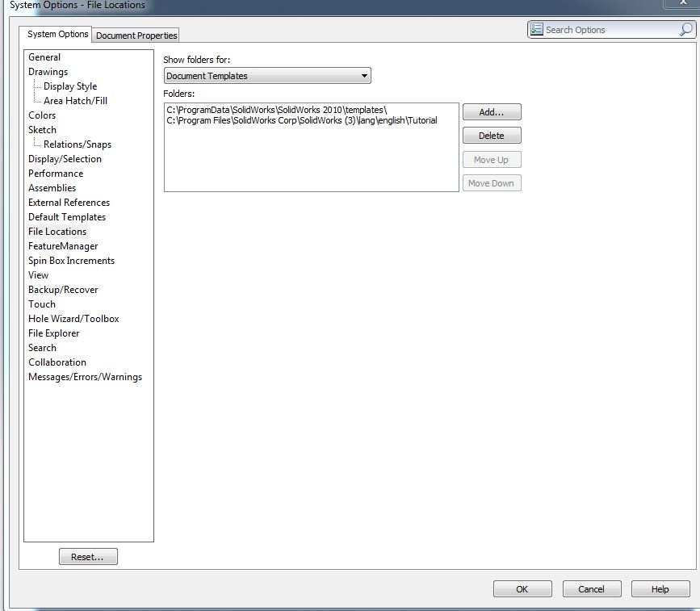Click the magnifier icon in Search Options

685,30
